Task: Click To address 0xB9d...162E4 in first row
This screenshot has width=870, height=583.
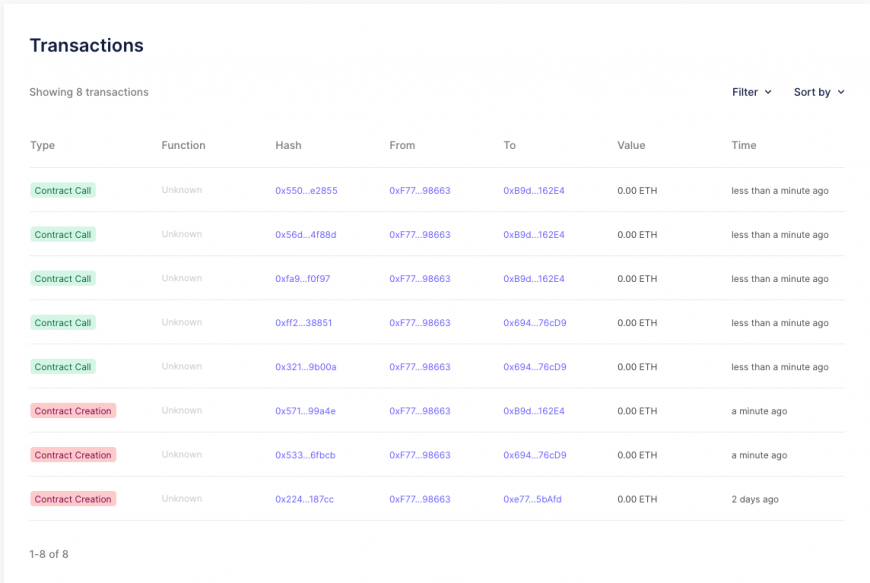Action: pos(533,191)
